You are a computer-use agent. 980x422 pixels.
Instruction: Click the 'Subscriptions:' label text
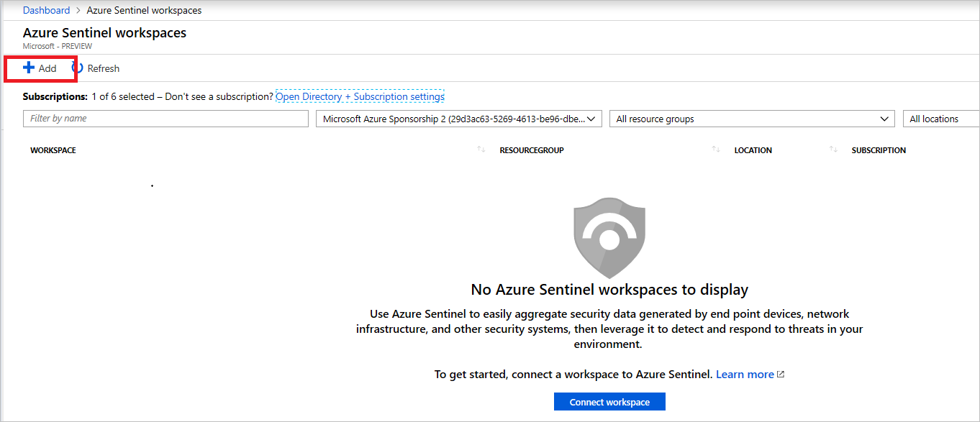(55, 96)
